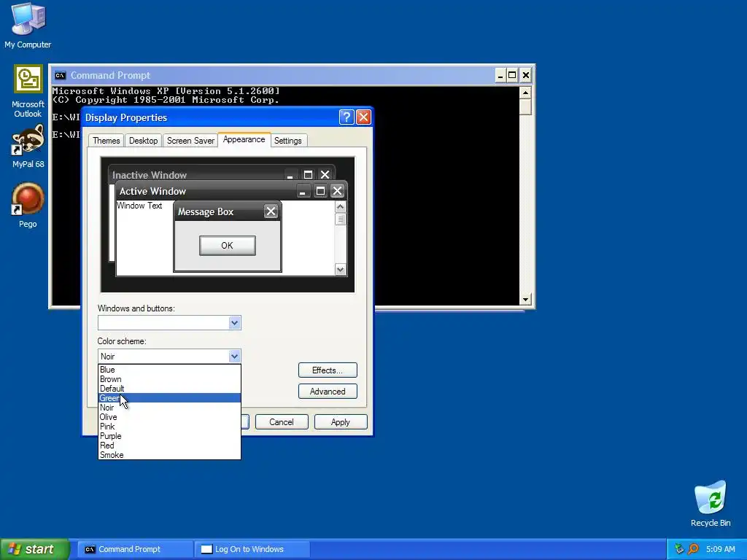Click the network tray icon
The image size is (747, 560).
679,549
